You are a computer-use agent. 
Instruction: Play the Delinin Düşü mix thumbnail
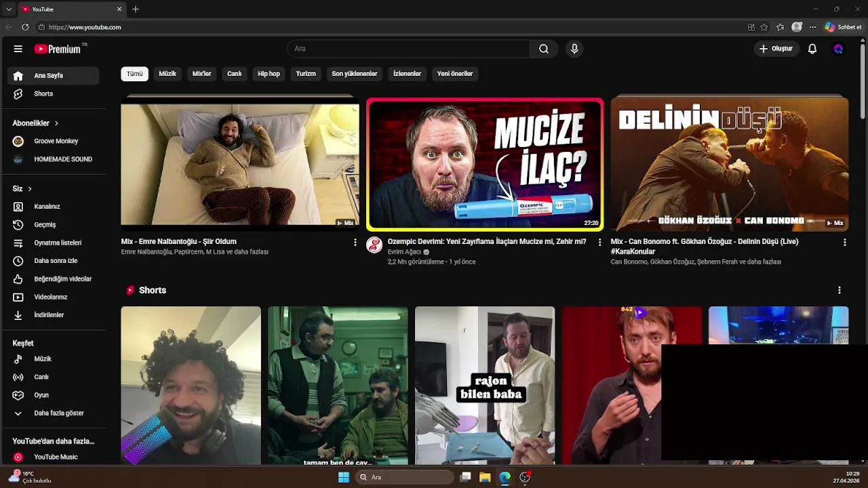click(x=730, y=163)
